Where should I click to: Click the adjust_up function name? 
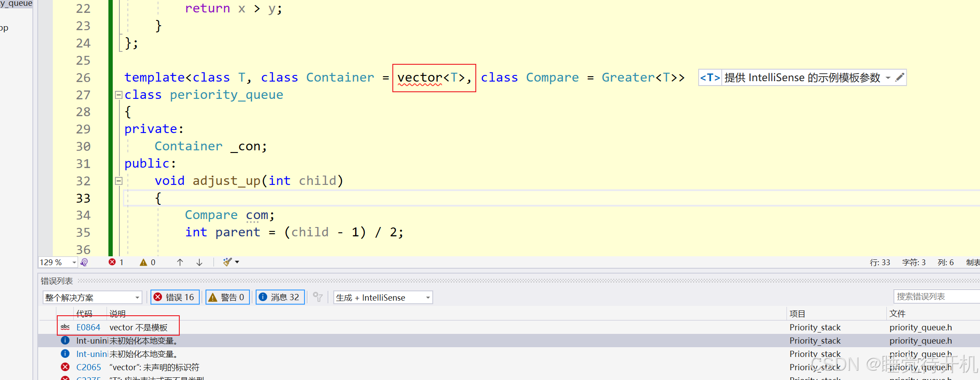coord(226,181)
